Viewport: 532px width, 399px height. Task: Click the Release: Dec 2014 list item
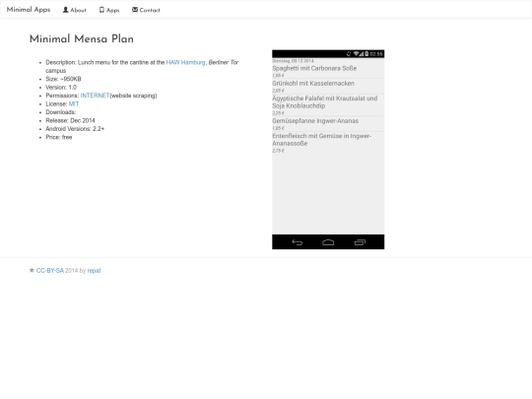tap(70, 120)
